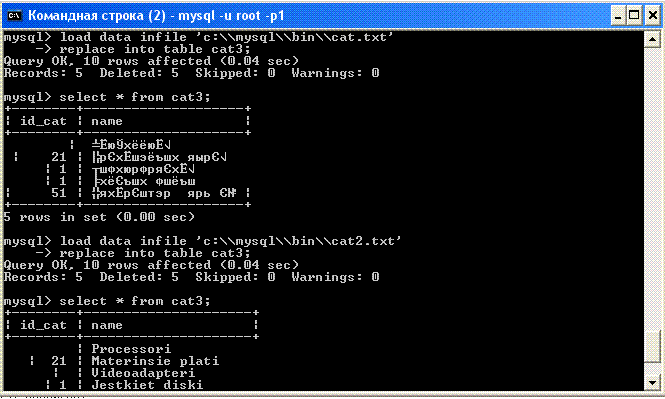This screenshot has width=665, height=399.
Task: Maximize the command prompt window
Action: pyautogui.click(x=634, y=16)
